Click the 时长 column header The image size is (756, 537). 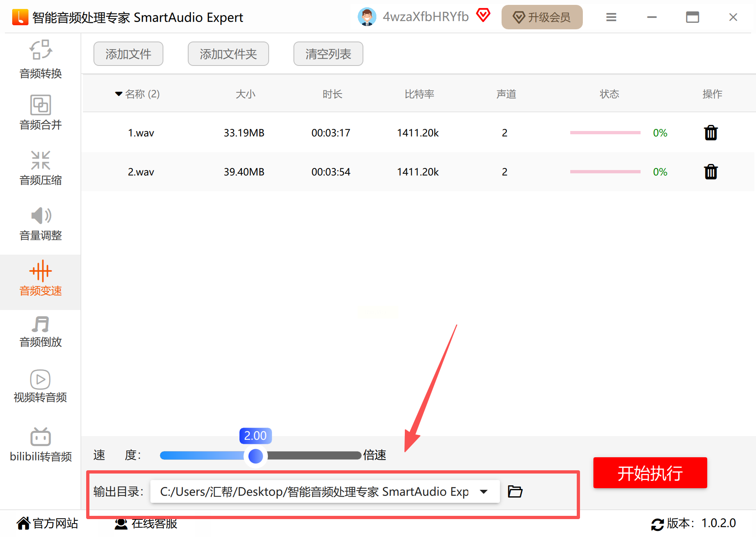click(x=332, y=94)
